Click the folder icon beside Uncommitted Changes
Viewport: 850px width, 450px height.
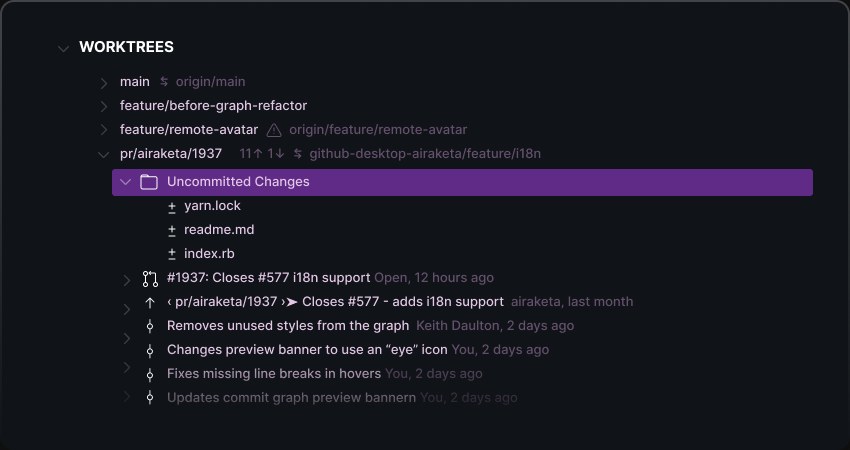click(x=150, y=182)
